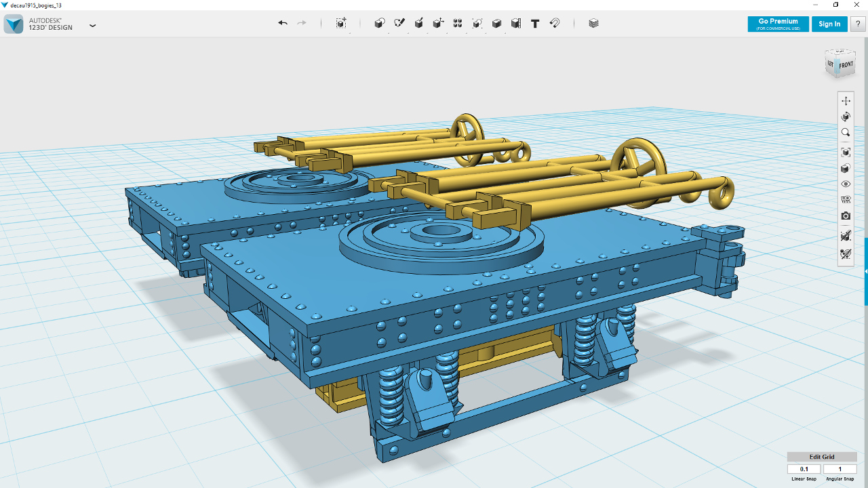The width and height of the screenshot is (868, 488).
Task: Select the Zoom magnifier tool
Action: tap(846, 134)
